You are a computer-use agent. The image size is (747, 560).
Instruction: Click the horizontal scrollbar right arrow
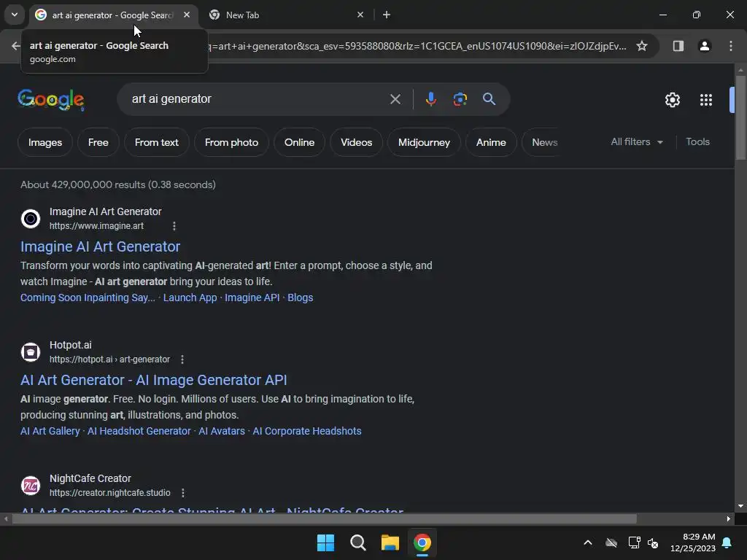tap(729, 518)
